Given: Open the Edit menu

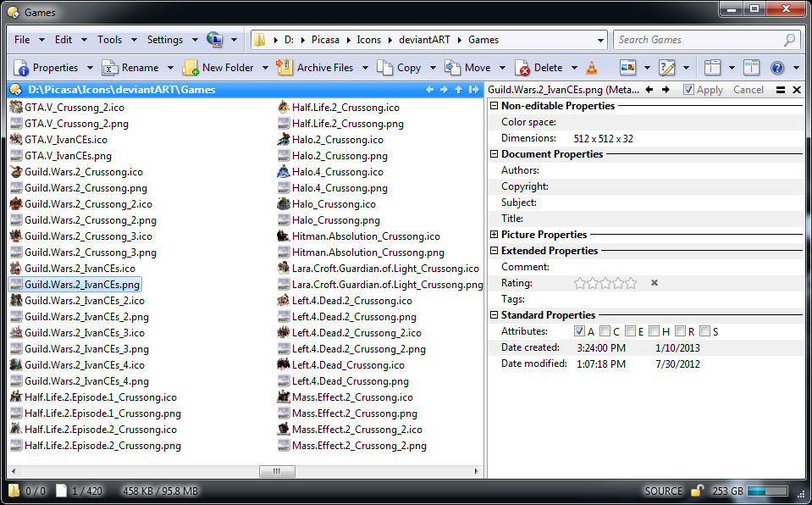Looking at the screenshot, I should coord(64,40).
